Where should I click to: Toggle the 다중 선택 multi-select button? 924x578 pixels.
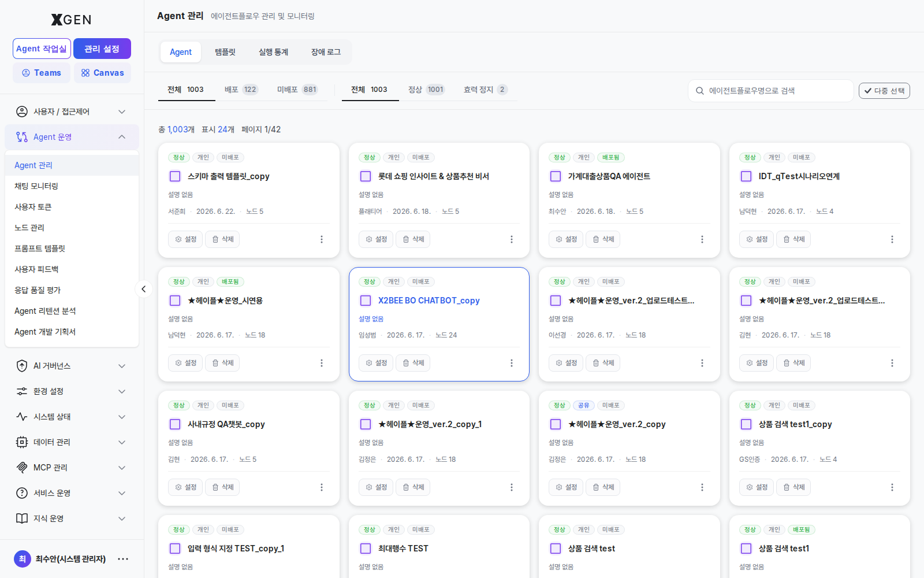click(x=884, y=91)
